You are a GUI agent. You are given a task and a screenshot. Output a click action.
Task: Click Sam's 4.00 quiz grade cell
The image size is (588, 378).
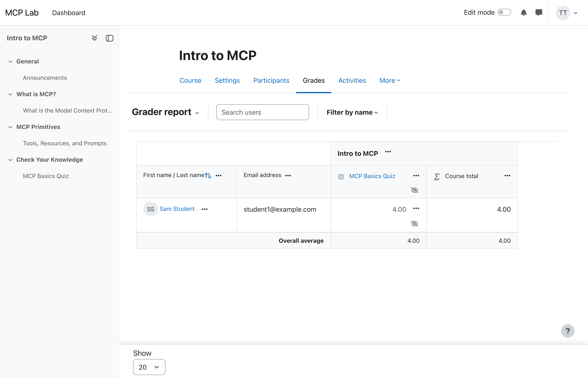coord(399,209)
